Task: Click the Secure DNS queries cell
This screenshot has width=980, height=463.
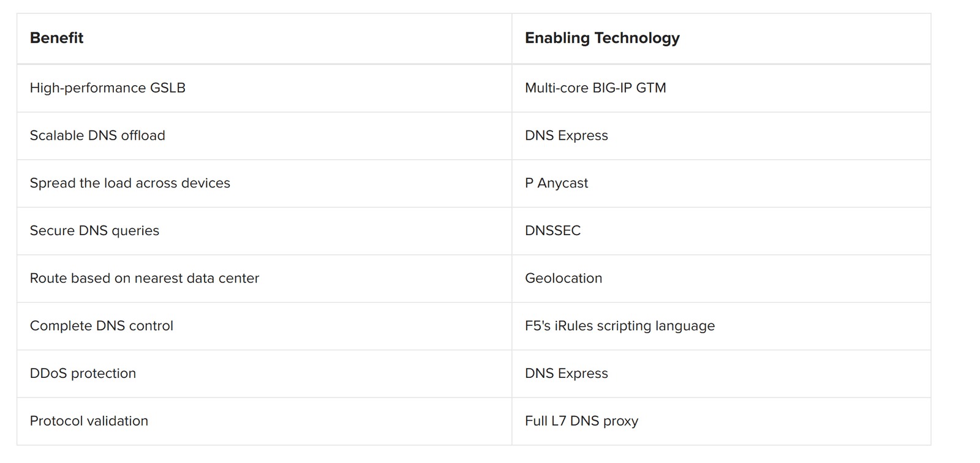Action: click(94, 231)
